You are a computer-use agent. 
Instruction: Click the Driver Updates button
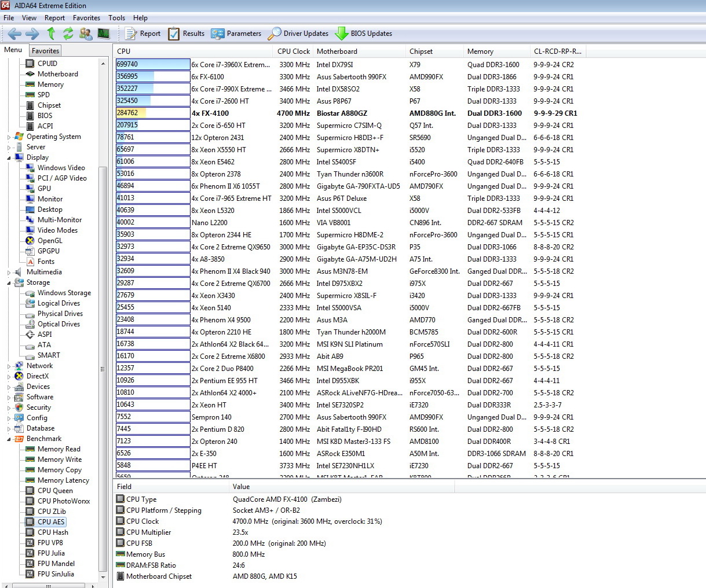click(298, 34)
